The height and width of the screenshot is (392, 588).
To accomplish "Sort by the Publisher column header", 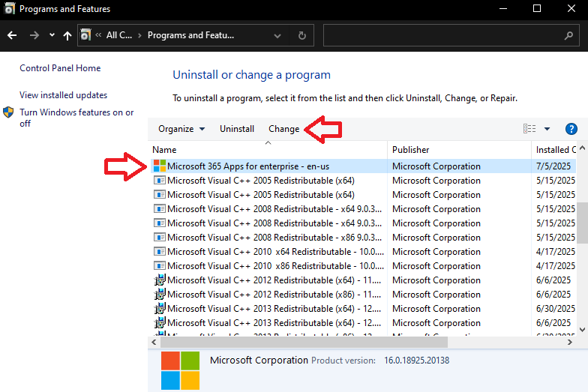I will [x=459, y=150].
